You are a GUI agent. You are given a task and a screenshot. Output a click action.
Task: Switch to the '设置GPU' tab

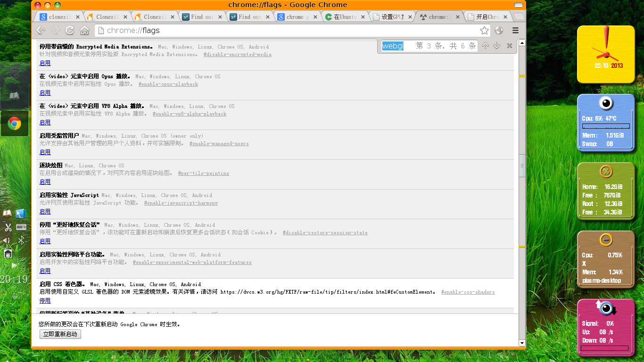pyautogui.click(x=392, y=16)
